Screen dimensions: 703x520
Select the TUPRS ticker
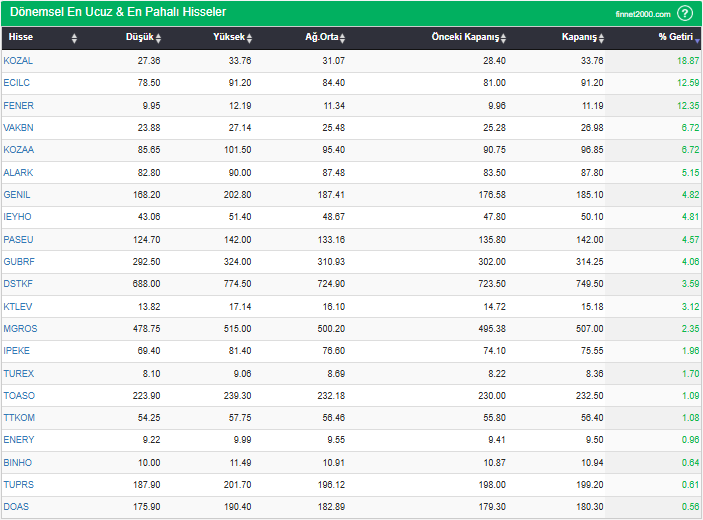[19, 485]
